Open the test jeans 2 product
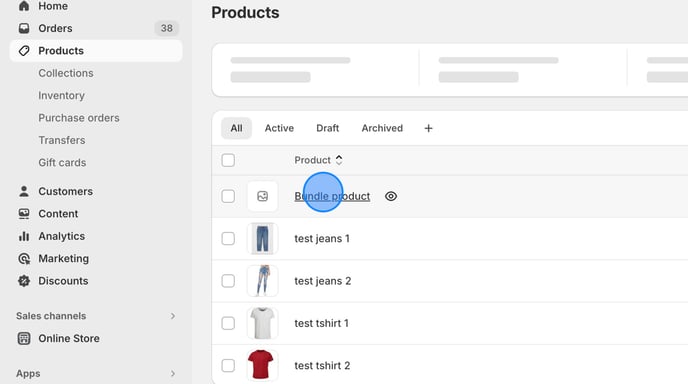688x384 pixels. point(323,281)
